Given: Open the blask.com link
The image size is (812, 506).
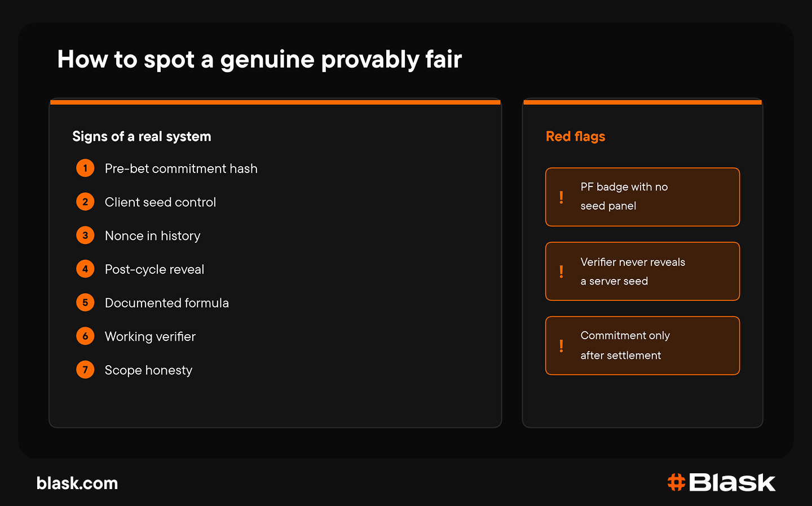Looking at the screenshot, I should coord(77,483).
